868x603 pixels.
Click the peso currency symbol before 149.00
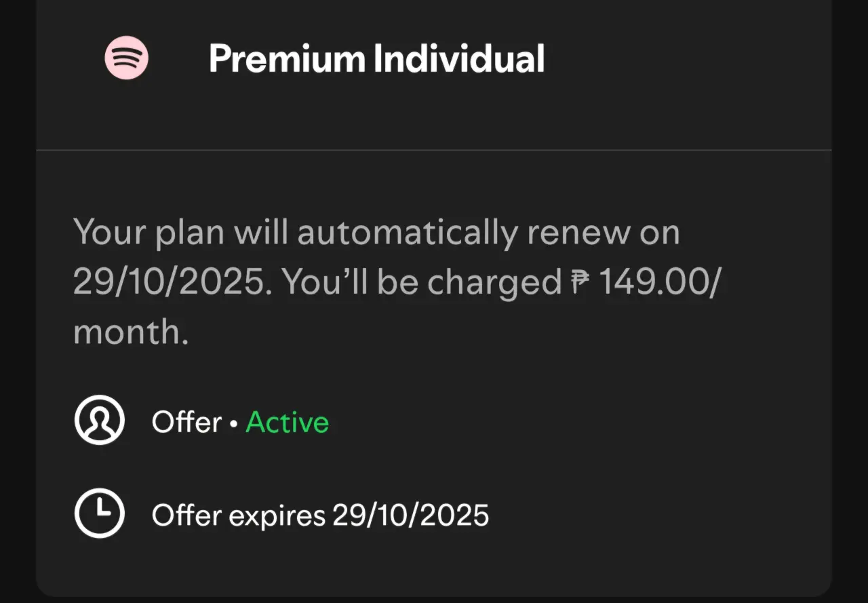pyautogui.click(x=579, y=281)
